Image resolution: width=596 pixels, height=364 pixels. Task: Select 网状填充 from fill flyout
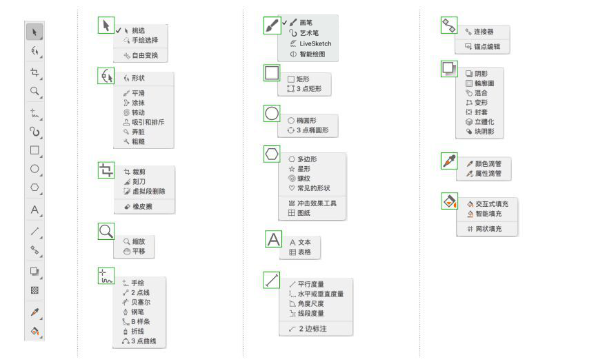(x=488, y=229)
